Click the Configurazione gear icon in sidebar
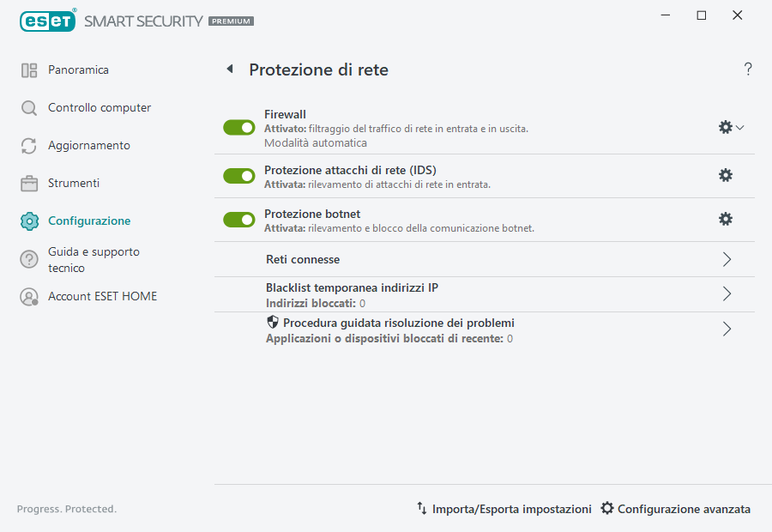Screen dimensions: 772x532 27,221
